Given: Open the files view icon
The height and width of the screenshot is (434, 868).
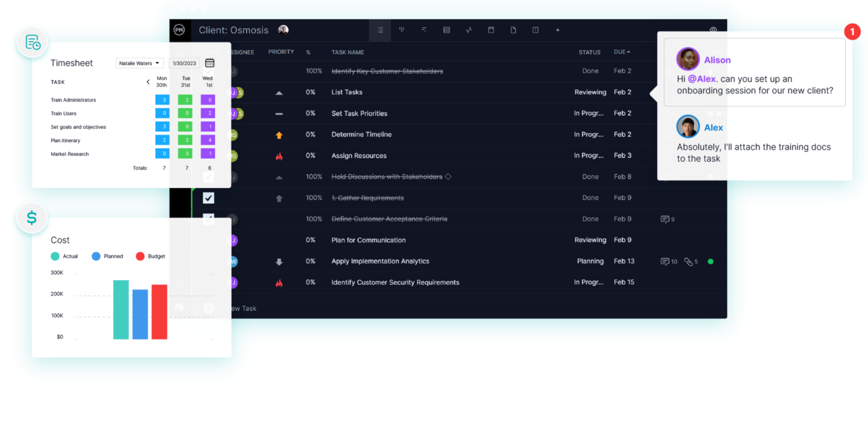Looking at the screenshot, I should click(x=513, y=30).
